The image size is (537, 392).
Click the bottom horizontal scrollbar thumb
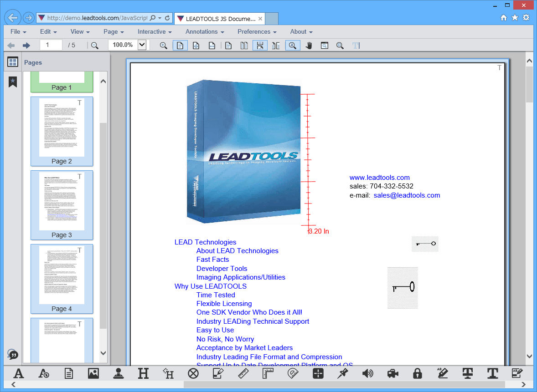coord(344,384)
